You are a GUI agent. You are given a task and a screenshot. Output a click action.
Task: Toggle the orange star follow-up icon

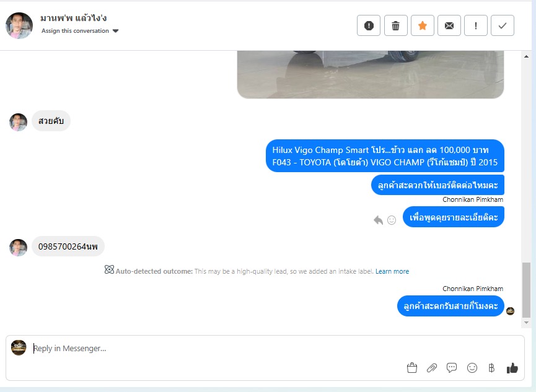pyautogui.click(x=423, y=25)
